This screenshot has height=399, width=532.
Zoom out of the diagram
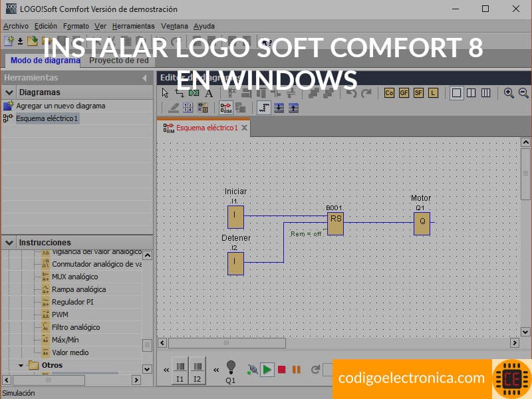[523, 93]
